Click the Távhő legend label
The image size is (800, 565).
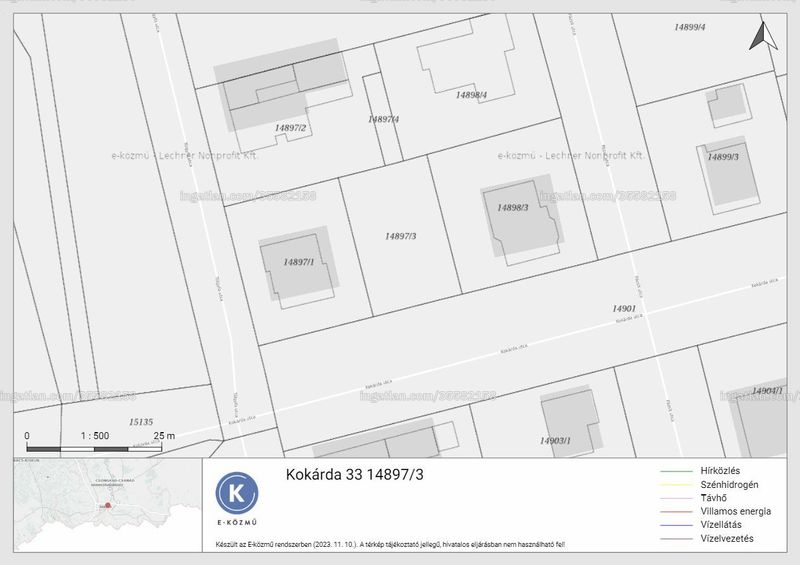click(713, 498)
